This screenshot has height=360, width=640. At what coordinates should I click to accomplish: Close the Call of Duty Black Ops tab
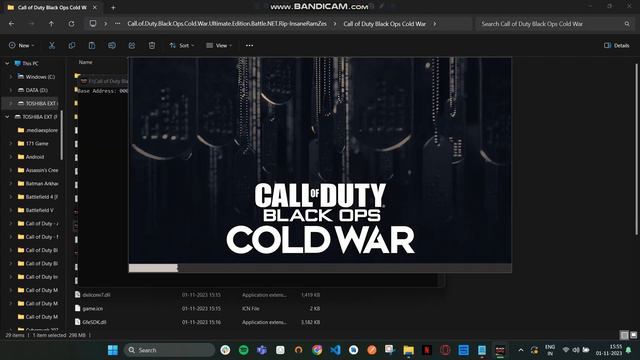coord(95,7)
